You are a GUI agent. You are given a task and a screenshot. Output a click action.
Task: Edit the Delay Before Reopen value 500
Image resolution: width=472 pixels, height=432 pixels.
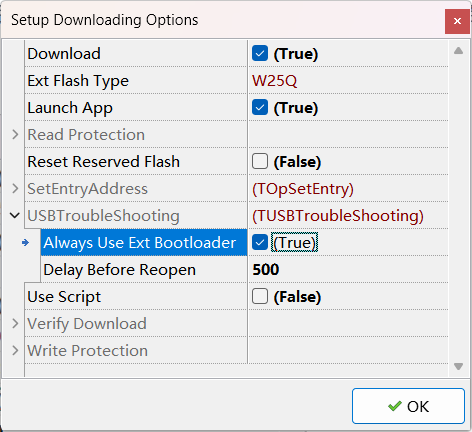(x=266, y=269)
